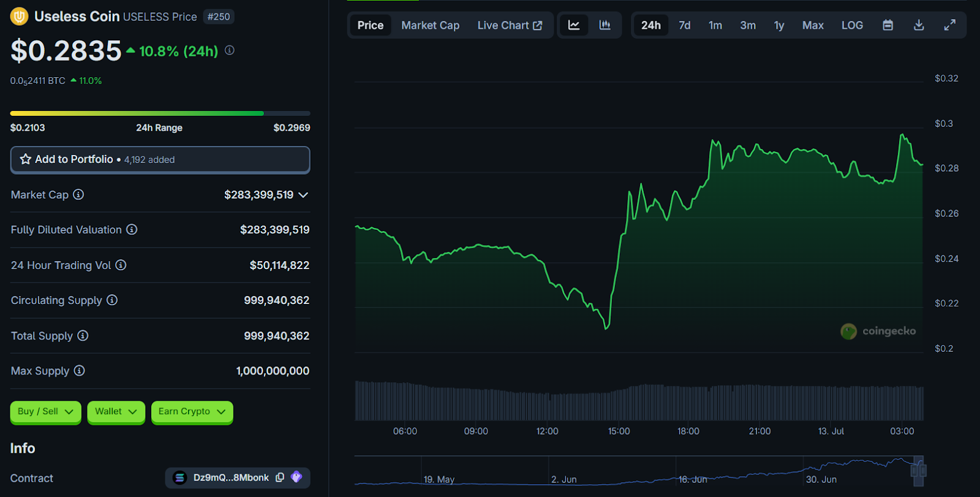This screenshot has width=980, height=497.
Task: Select the Price tab
Action: point(371,25)
